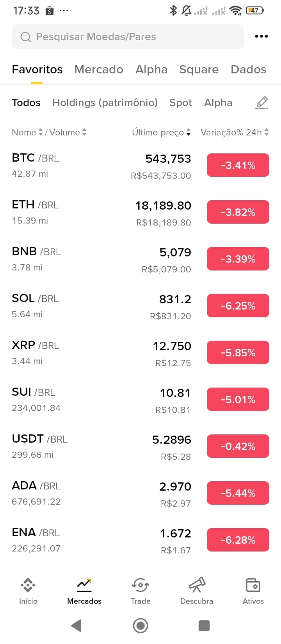Screen dimensions: 281x644
Task: Sort by Último preço arrows
Action: point(189,132)
